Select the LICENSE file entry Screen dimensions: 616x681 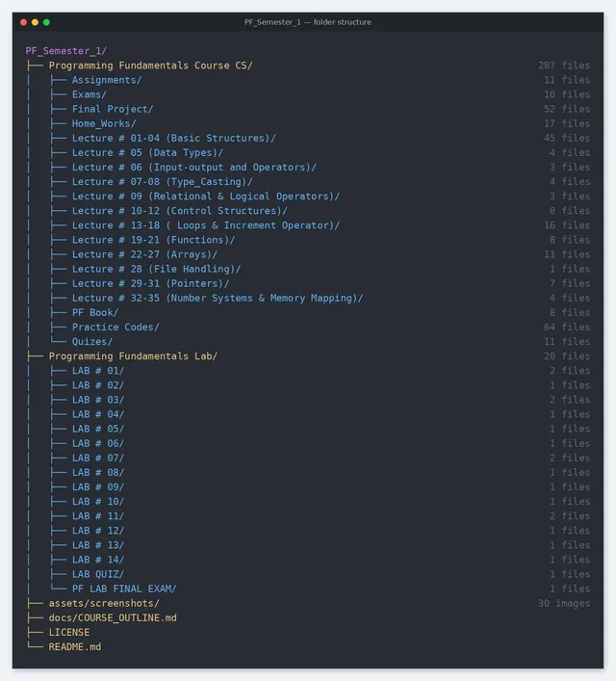69,633
